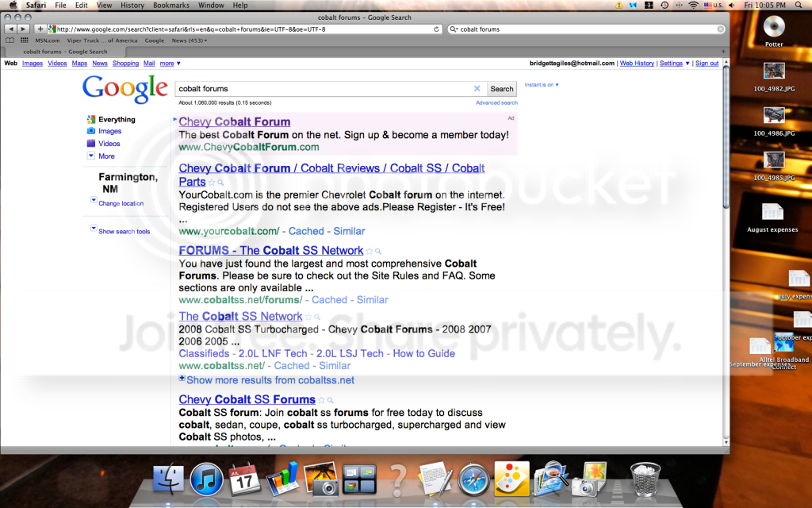Open 100_4982.JPG desktop thumbnail

click(x=774, y=71)
